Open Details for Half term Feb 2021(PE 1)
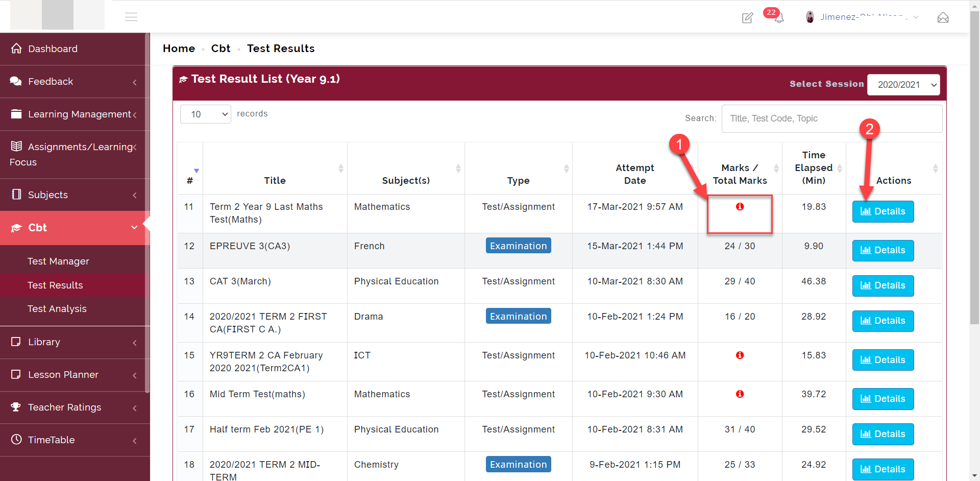Screen dimensions: 980x481 (883, 434)
